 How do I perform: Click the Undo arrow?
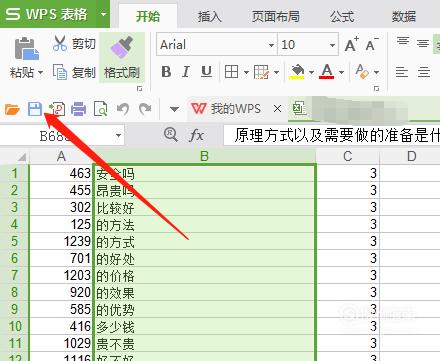tap(123, 109)
